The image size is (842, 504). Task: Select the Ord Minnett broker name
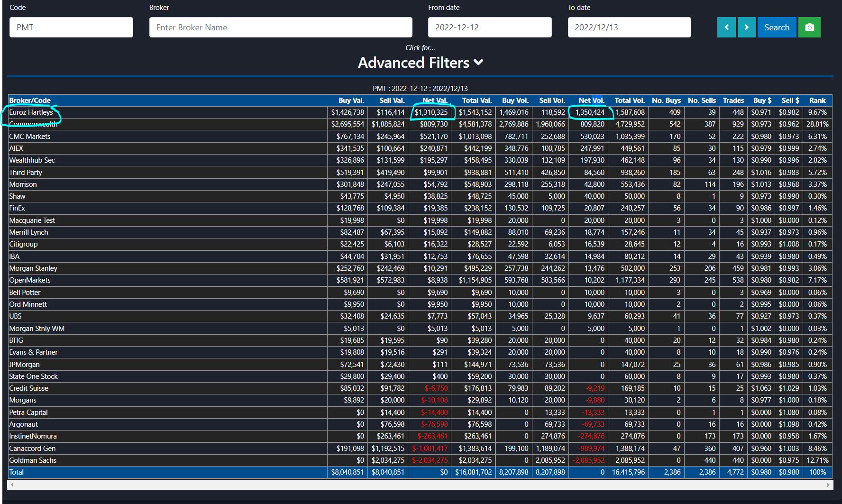tap(28, 304)
